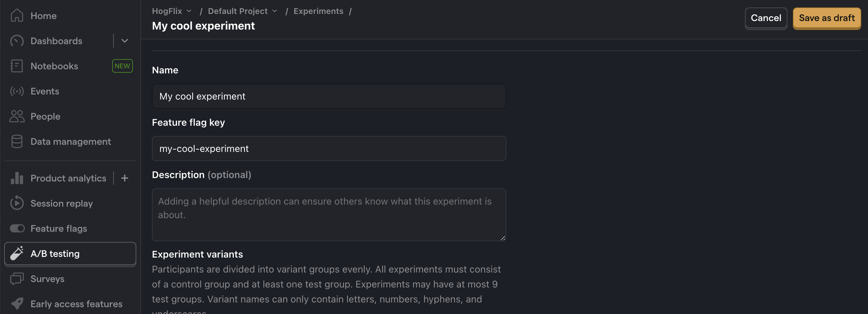
Task: Click the People group icon
Action: coord(17,116)
